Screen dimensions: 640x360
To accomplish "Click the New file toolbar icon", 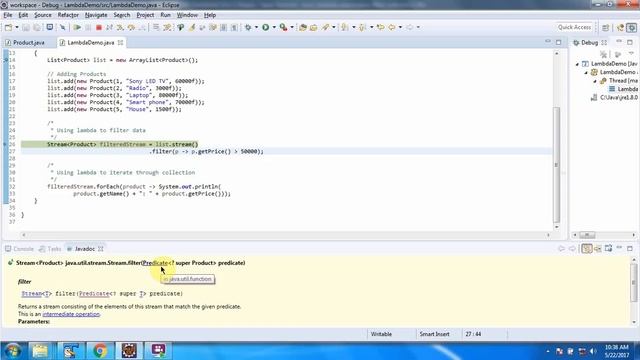I will click(8, 27).
